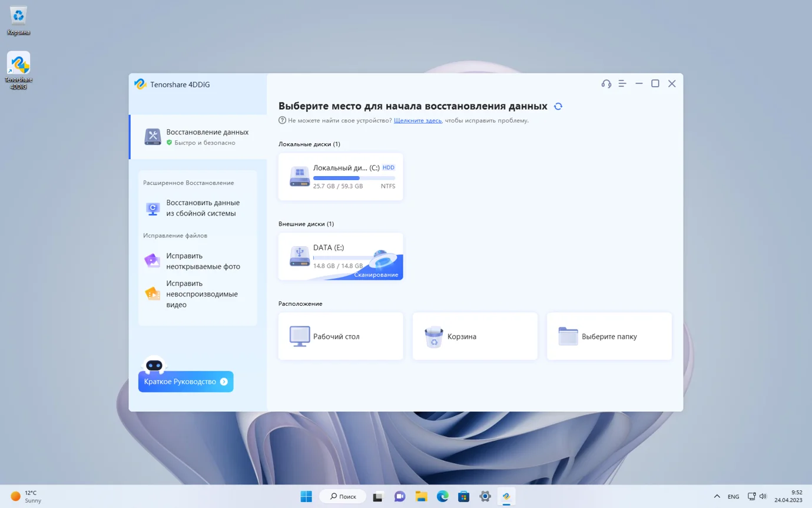Expand hidden system tray icons chevron

point(717,496)
